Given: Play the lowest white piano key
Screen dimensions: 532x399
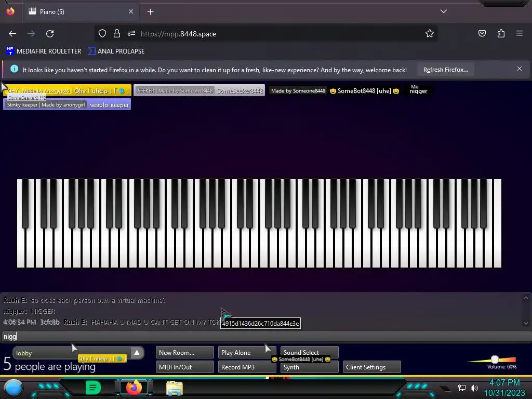Looking at the screenshot, I should pyautogui.click(x=20, y=249).
